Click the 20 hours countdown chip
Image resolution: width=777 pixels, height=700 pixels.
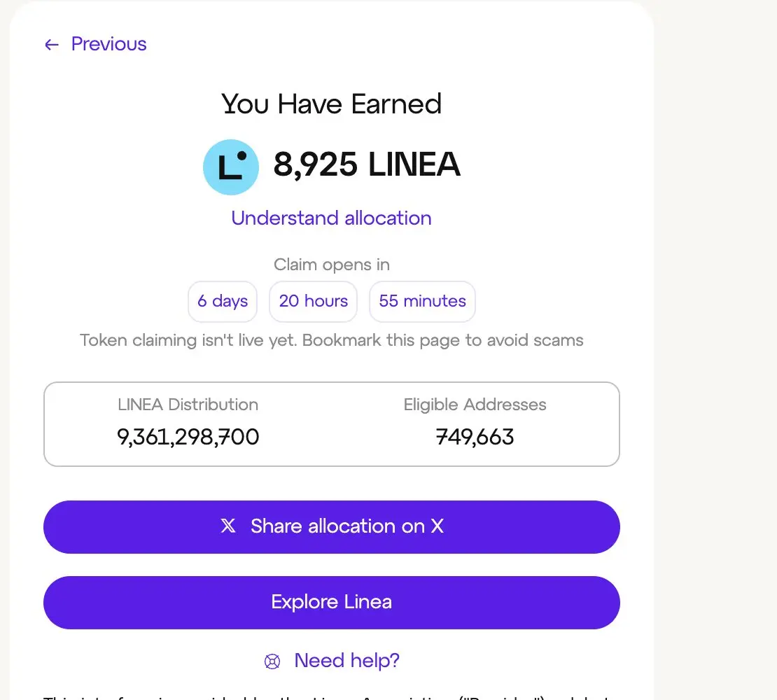[313, 301]
